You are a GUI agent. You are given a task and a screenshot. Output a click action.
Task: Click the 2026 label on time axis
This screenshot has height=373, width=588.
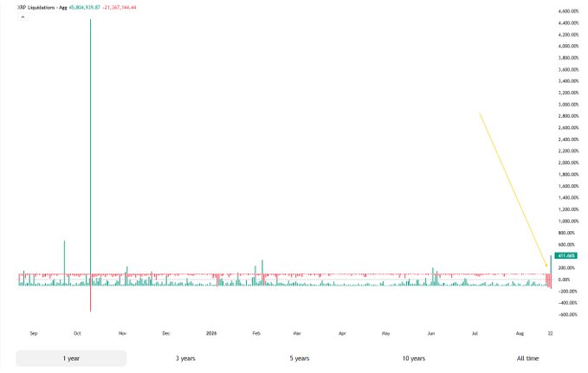coord(211,333)
